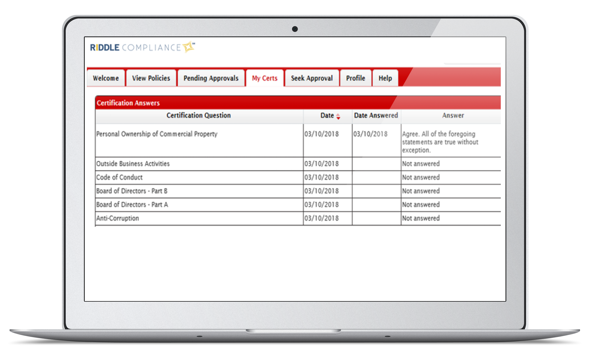This screenshot has width=590, height=364.
Task: Click Not answered in Part A row
Action: tap(421, 205)
